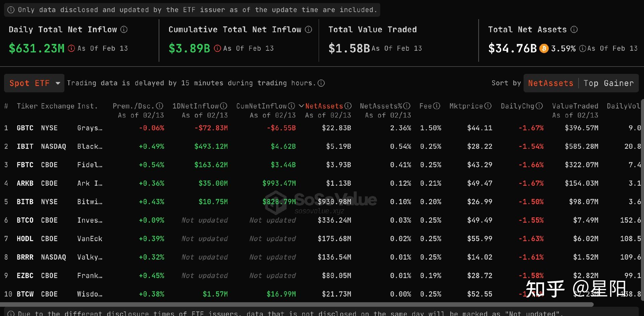644x316 pixels.
Task: Click total value traded $1.58B
Action: 349,48
